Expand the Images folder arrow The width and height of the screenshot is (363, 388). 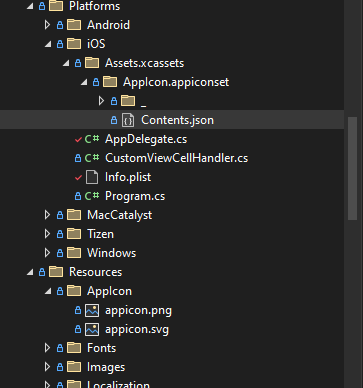point(47,367)
